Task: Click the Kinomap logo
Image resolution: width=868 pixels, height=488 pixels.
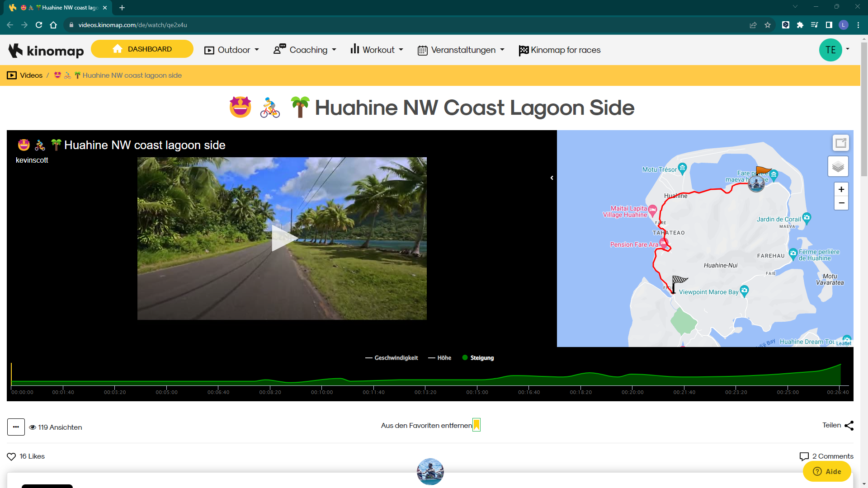Action: (x=46, y=50)
